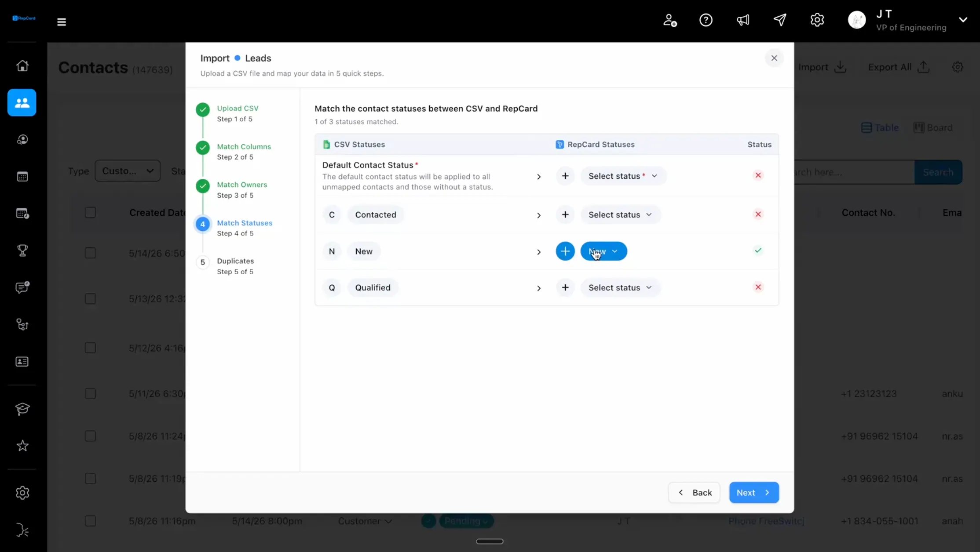Open the hamburger menu in the top bar

coord(62,22)
